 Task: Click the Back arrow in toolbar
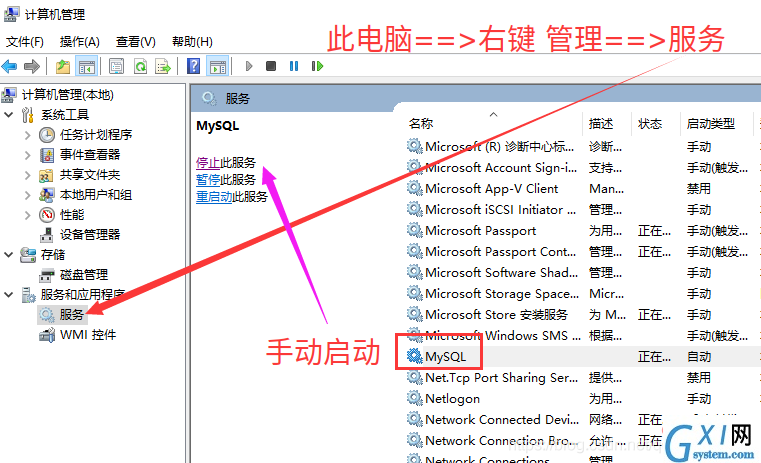point(10,66)
